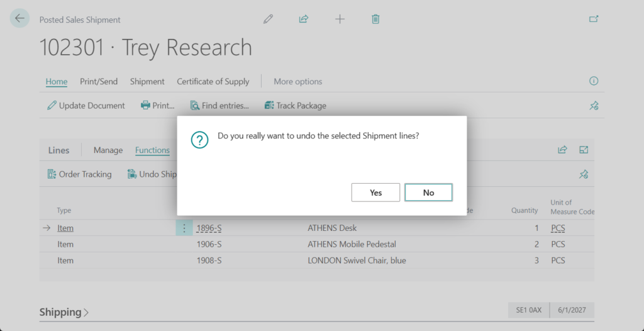The image size is (644, 331).
Task: Open row options for 1896-S line
Action: tap(184, 228)
